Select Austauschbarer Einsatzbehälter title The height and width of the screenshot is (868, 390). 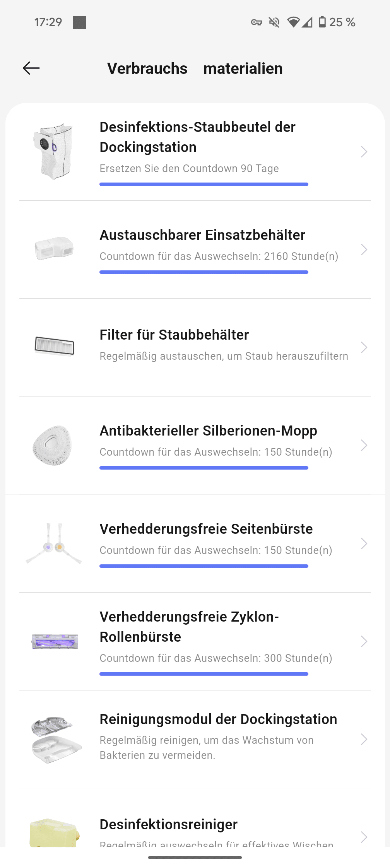point(202,235)
